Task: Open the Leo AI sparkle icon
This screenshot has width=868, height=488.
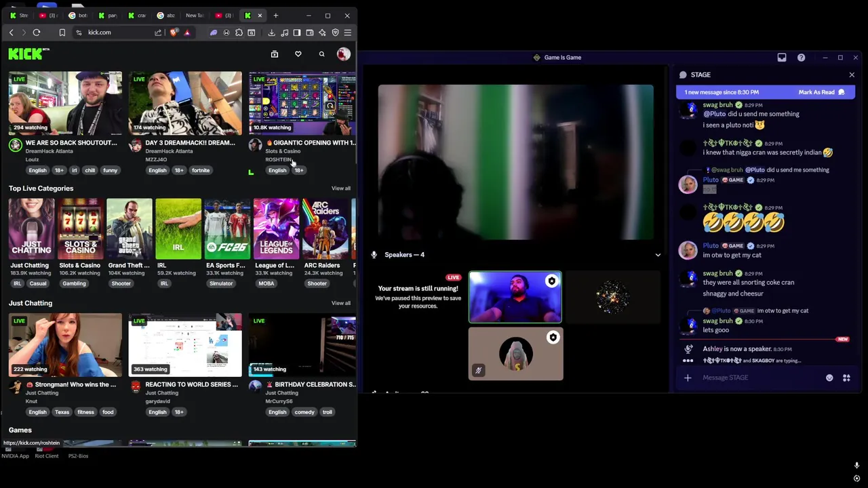Action: coord(322,33)
